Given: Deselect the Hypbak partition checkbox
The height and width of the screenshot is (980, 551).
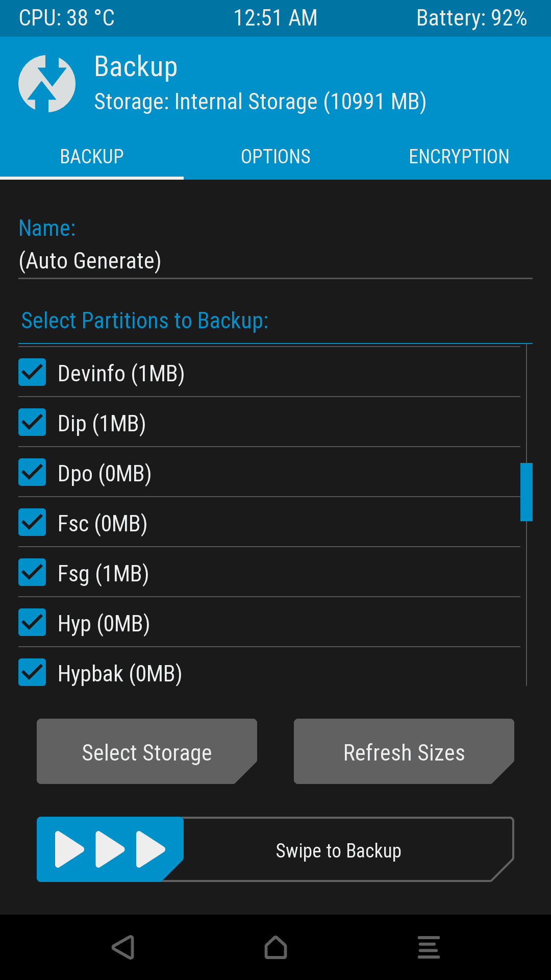Looking at the screenshot, I should [32, 672].
